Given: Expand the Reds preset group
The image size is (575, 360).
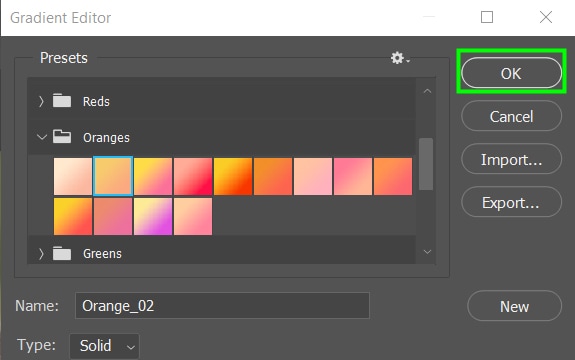Looking at the screenshot, I should coord(41,101).
